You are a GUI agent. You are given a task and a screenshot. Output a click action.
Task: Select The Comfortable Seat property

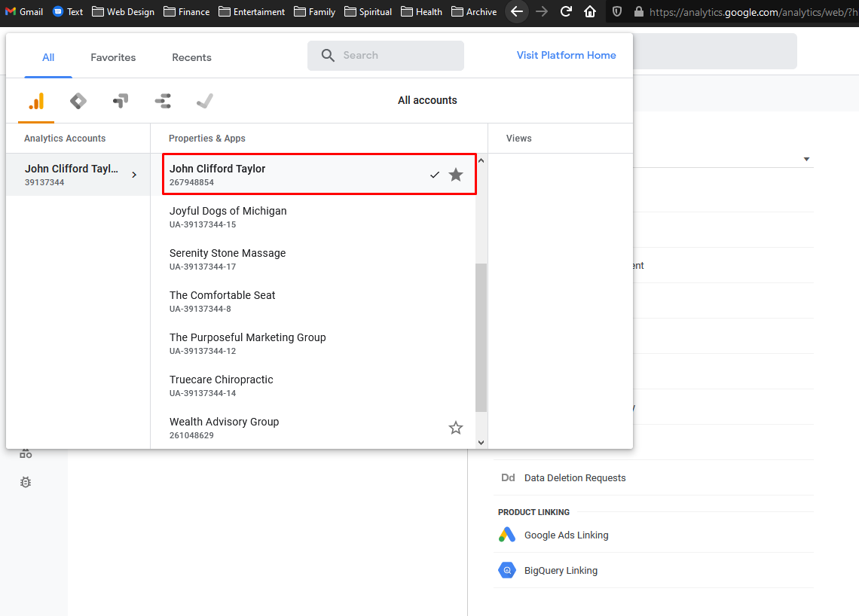[x=313, y=301]
